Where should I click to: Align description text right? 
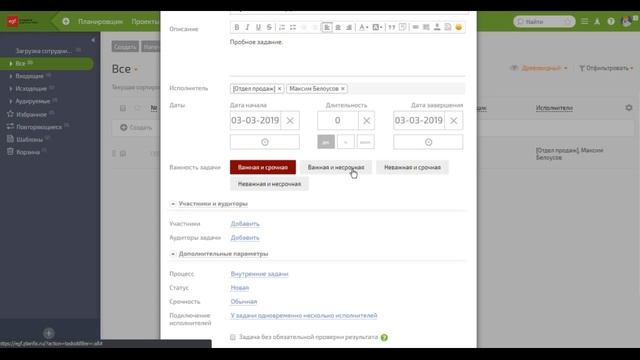tap(349, 27)
